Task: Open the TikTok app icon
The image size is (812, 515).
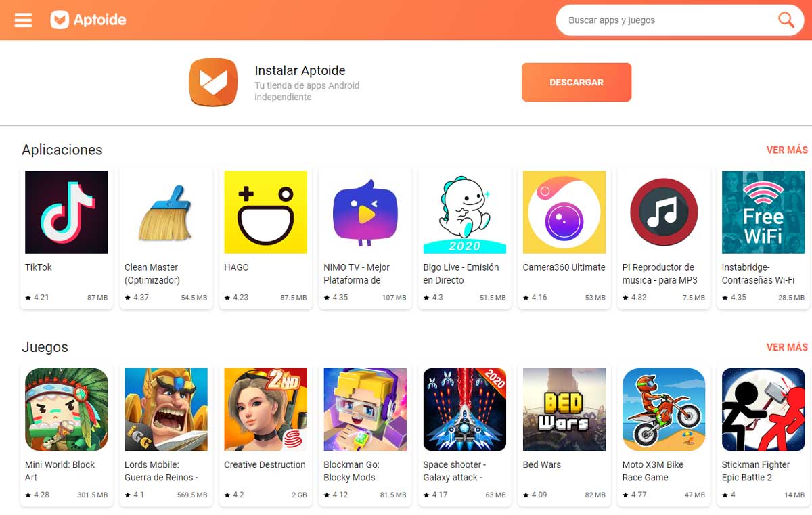Action: pos(66,212)
